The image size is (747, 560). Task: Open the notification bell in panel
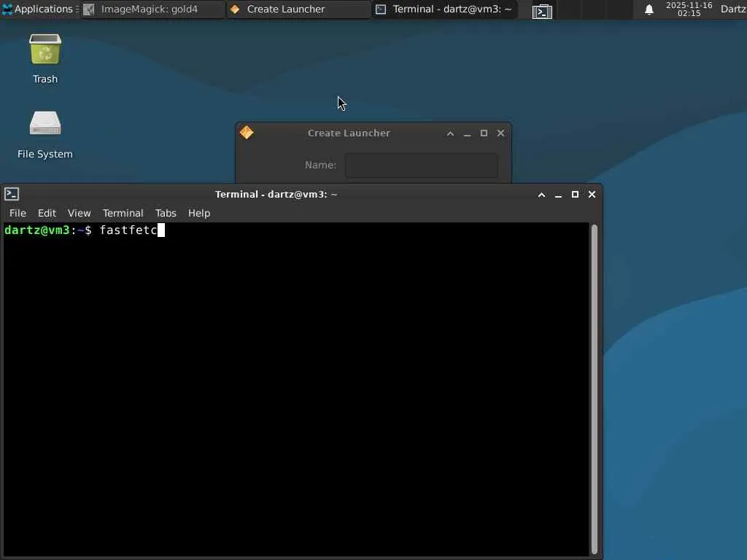click(x=649, y=9)
